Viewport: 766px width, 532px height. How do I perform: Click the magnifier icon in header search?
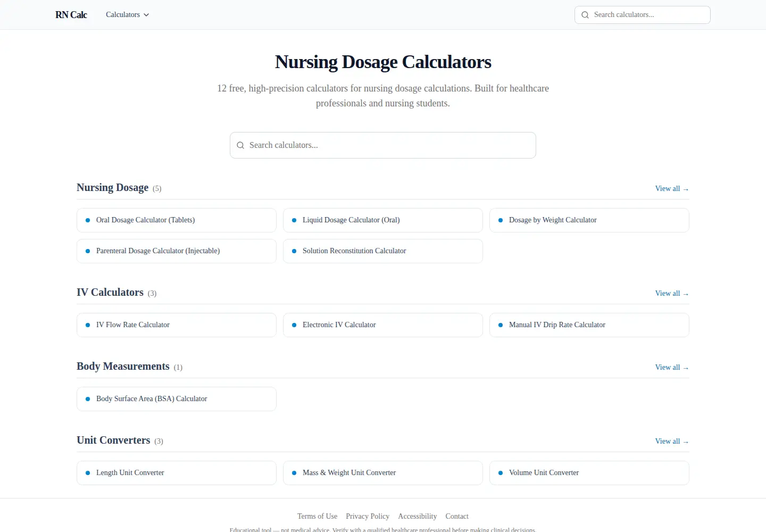585,15
